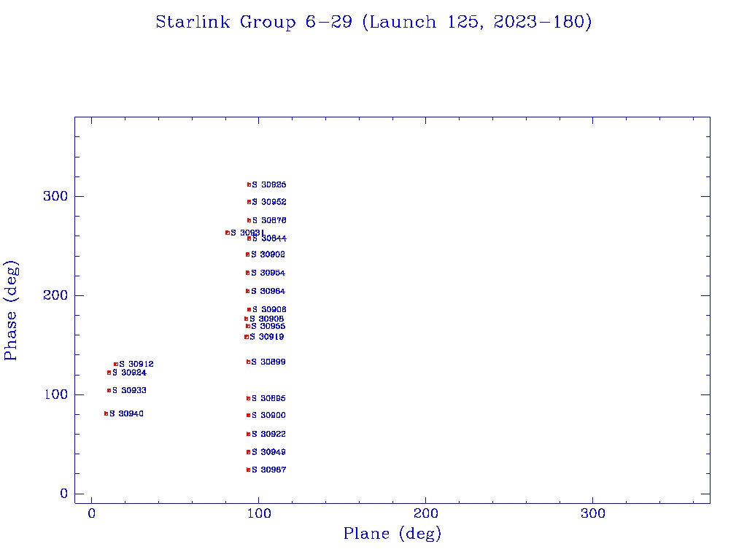Select the label text S 30902

coord(268,254)
